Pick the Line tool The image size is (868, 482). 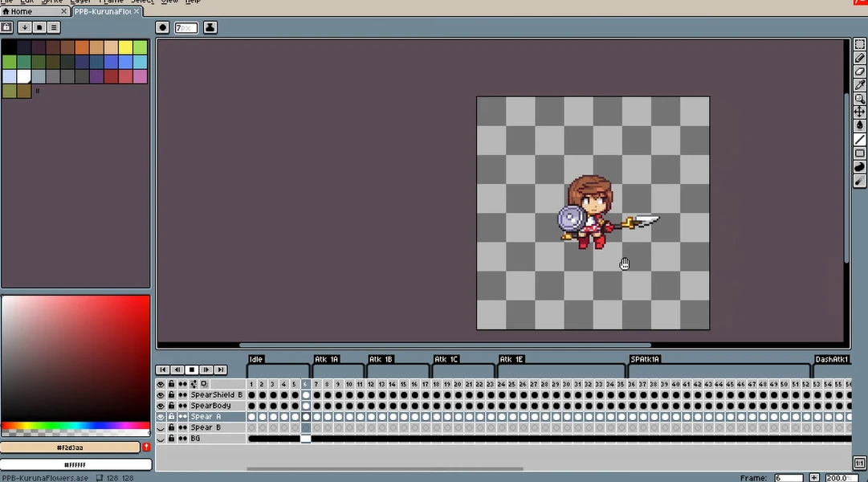tap(859, 140)
